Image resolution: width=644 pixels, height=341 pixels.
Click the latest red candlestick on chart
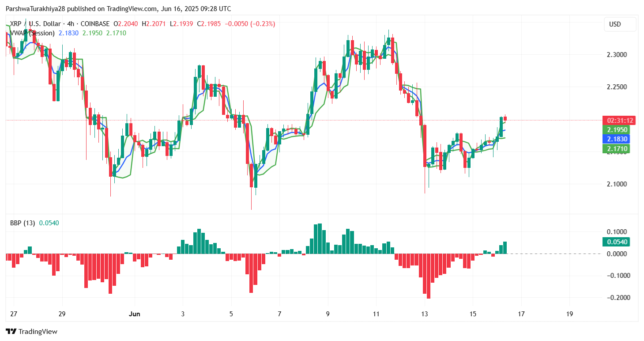505,118
